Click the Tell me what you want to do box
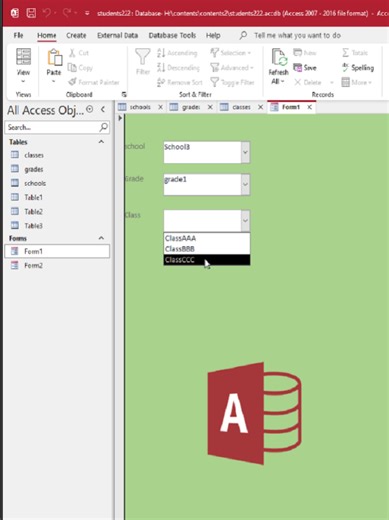The image size is (389, 520). 297,35
